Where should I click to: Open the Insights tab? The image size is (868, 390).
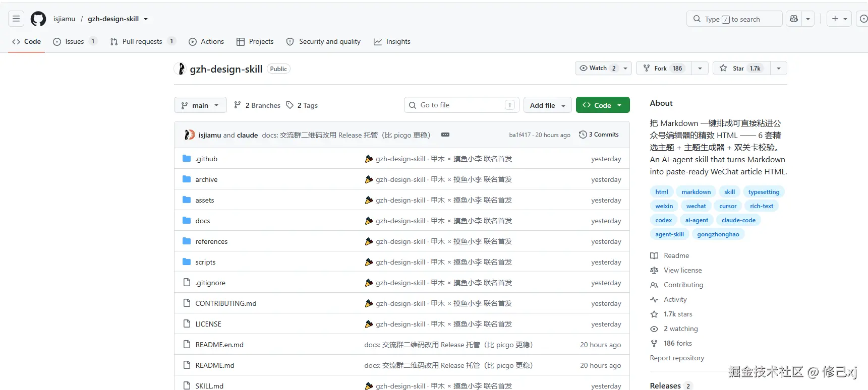[x=392, y=42]
